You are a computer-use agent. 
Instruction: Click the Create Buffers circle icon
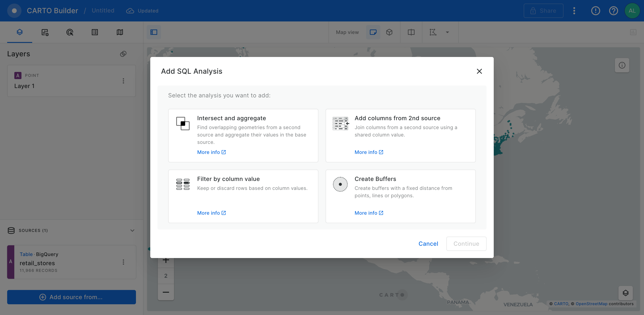coord(340,184)
